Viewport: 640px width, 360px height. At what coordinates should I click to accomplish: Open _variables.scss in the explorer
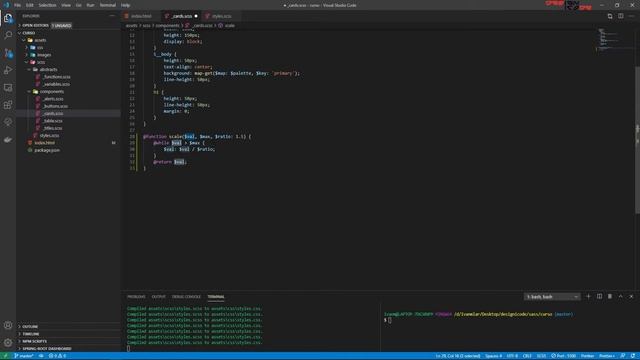tap(56, 84)
